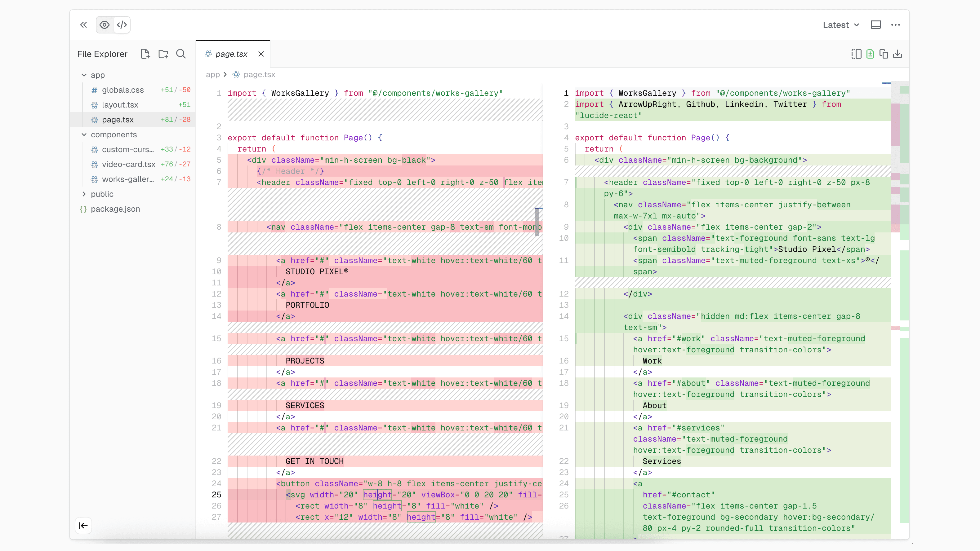980x551 pixels.
Task: Collapse the left sidebar with double chevrons
Action: [x=83, y=24]
